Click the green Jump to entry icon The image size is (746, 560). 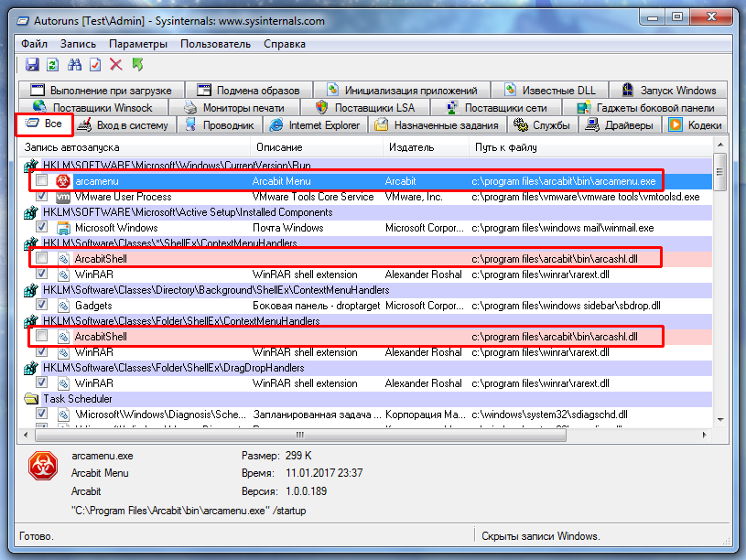137,64
